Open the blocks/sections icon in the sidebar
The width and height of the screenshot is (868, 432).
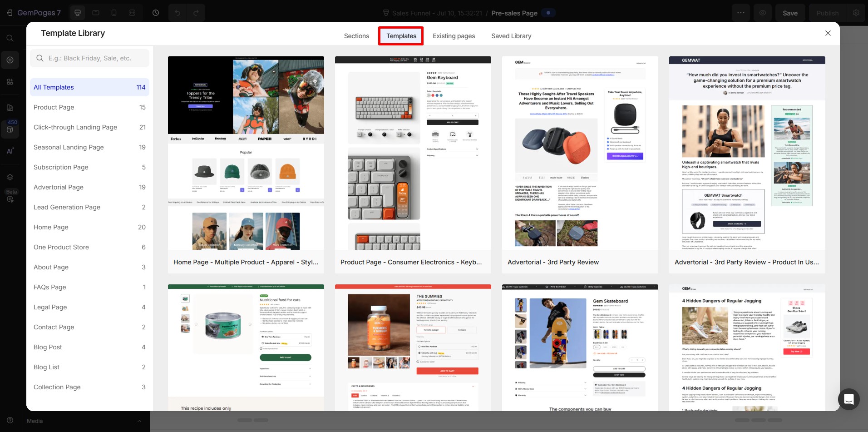[10, 81]
